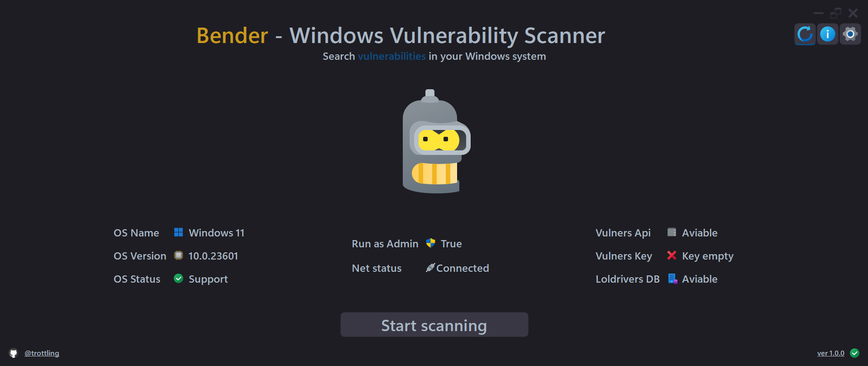This screenshot has height=366, width=868.
Task: Click the red X beside Key empty
Action: (x=672, y=255)
